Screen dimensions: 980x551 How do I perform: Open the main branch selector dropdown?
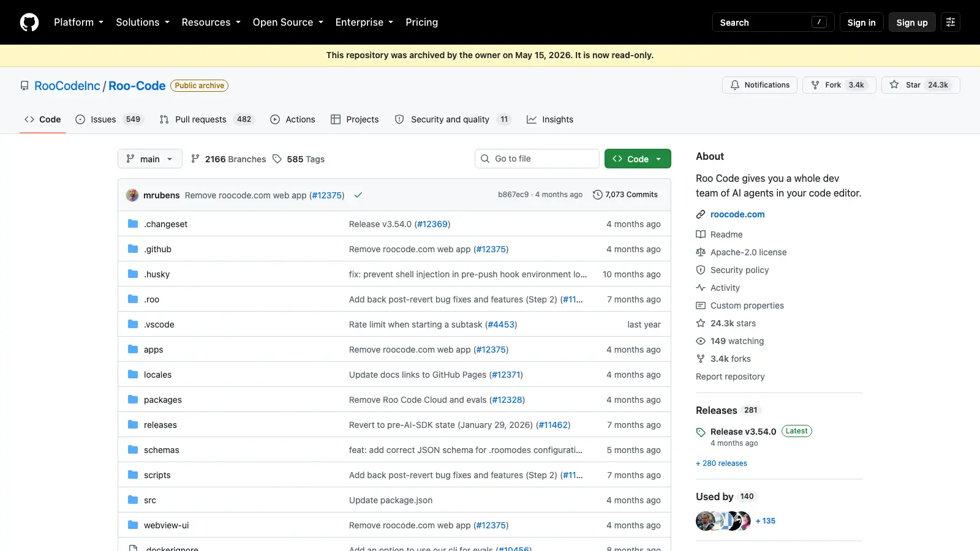click(150, 159)
